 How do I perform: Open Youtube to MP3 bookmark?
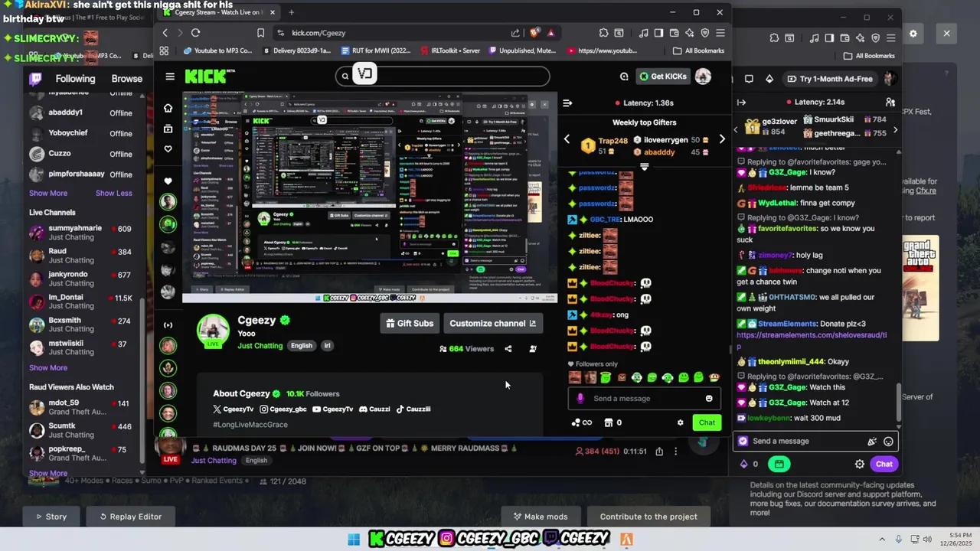[x=218, y=51]
